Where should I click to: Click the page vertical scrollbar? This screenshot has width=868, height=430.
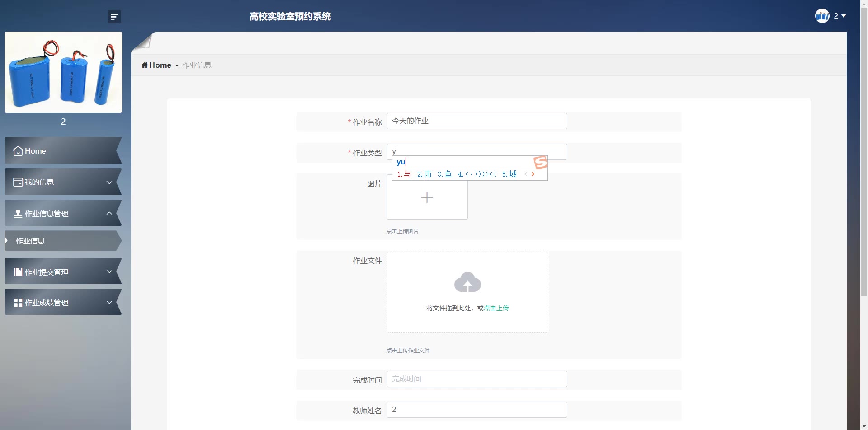point(864,181)
